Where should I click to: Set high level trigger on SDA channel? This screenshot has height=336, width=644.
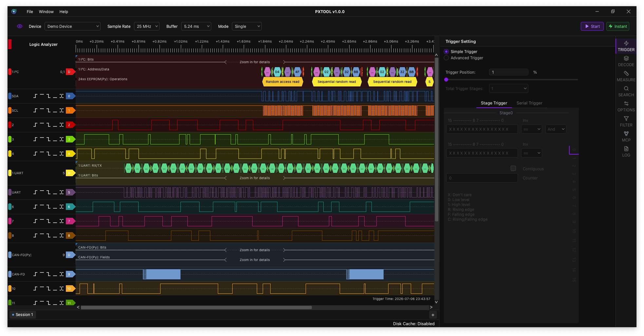(42, 96)
